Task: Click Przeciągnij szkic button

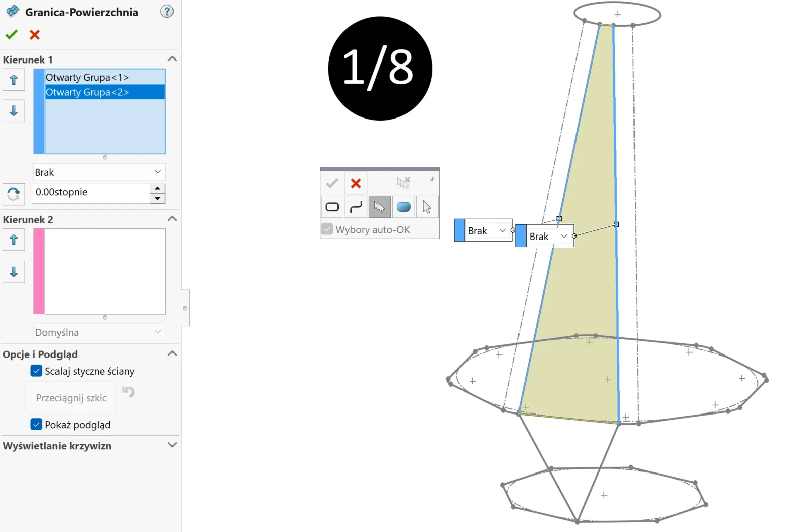Action: [71, 398]
